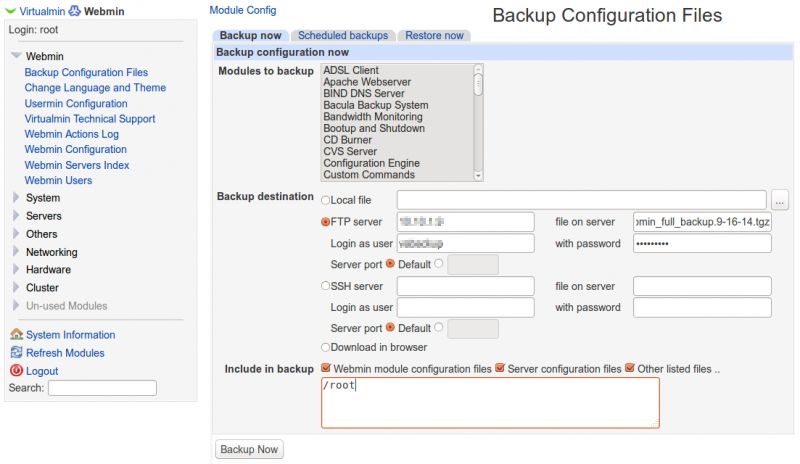The height and width of the screenshot is (464, 800).
Task: Expand the Servers category
Action: click(x=16, y=215)
